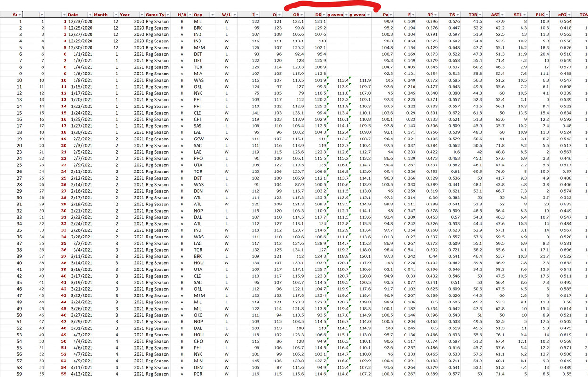The height and width of the screenshot is (377, 588).
Task: Select MEM opponent in the 12/30/2020 row
Action: pos(204,48)
